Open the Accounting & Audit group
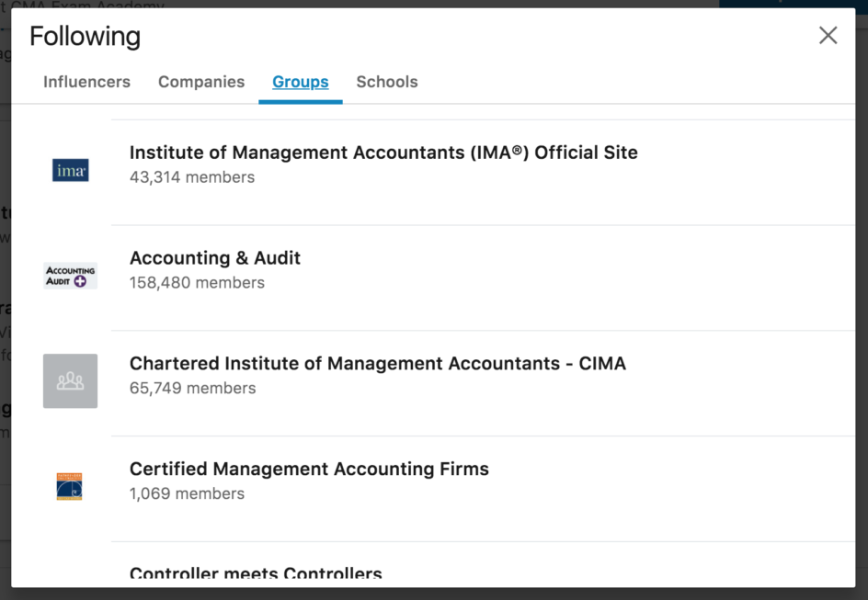This screenshot has height=600, width=868. tap(214, 258)
